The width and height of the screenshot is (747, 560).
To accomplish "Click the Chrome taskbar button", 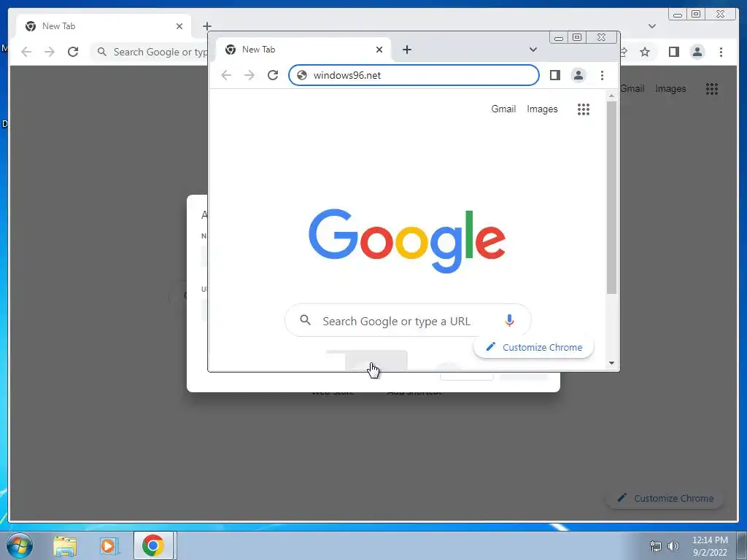I will pyautogui.click(x=153, y=545).
